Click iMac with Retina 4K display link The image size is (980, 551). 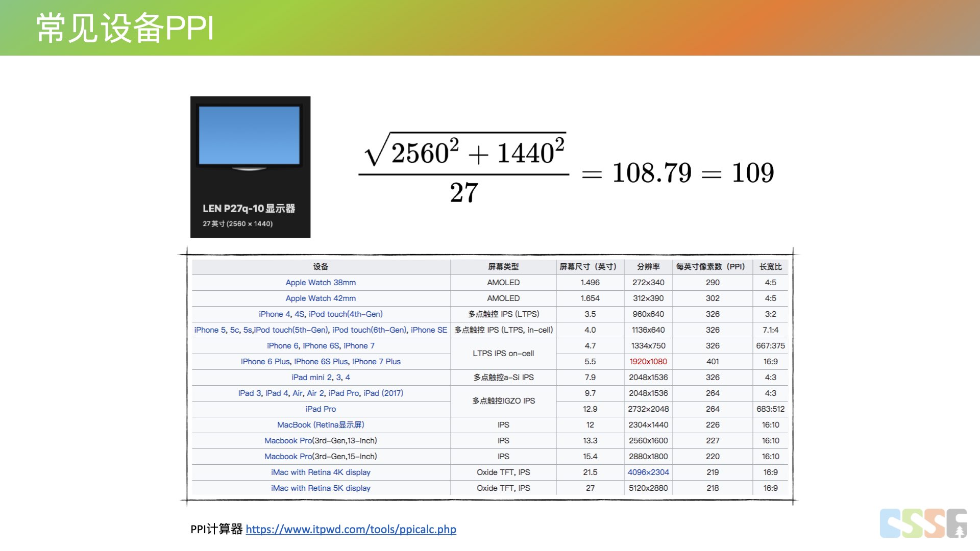point(321,472)
